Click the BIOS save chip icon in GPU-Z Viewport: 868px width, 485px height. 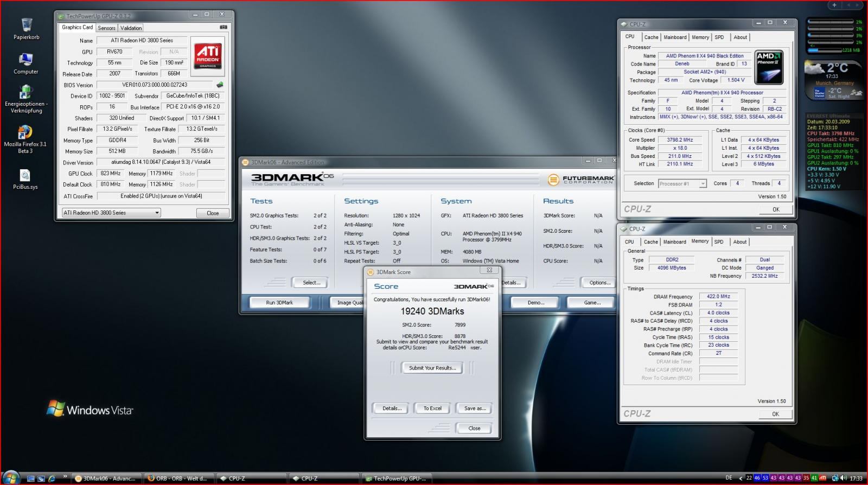[x=220, y=85]
